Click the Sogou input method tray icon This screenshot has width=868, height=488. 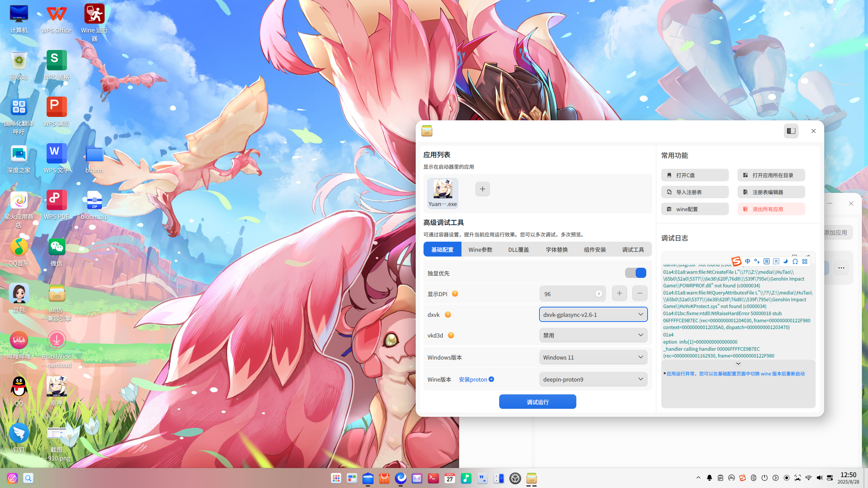click(x=743, y=478)
